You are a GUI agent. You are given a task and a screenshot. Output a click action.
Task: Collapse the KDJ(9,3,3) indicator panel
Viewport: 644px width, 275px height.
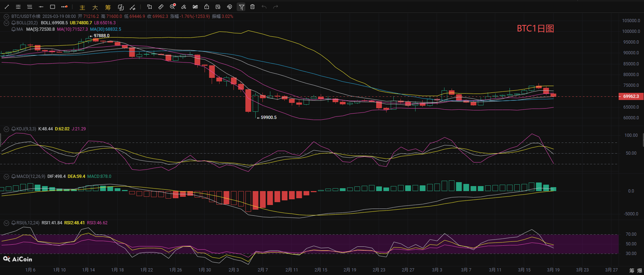(6, 129)
